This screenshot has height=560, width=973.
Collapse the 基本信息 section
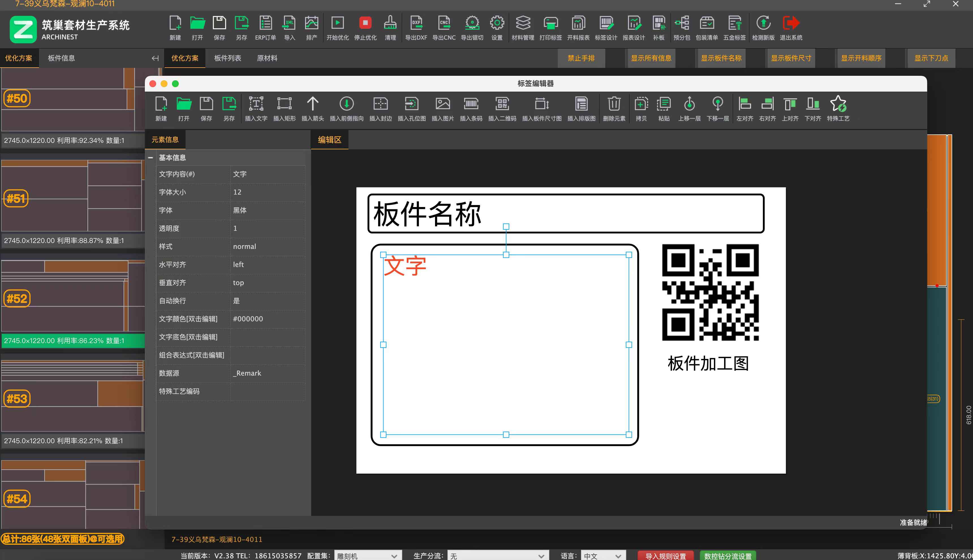coord(150,158)
